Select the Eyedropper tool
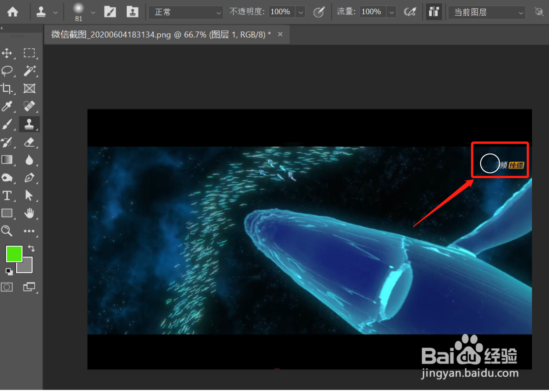The image size is (549, 392). point(7,106)
